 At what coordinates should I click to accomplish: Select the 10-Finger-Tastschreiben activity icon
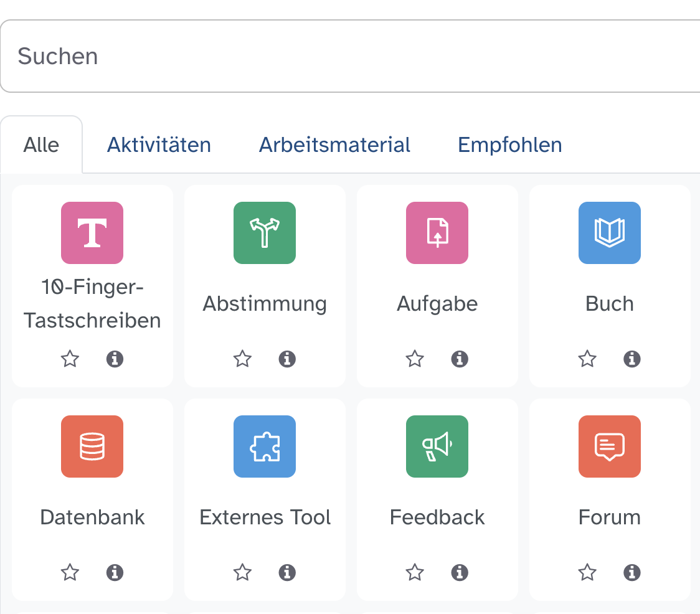coord(92,233)
